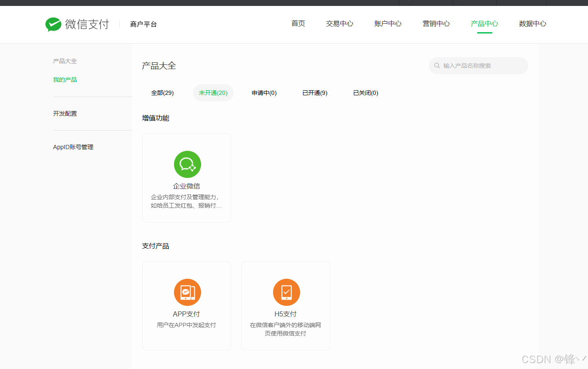
Task: Open the H5支付 product icon
Action: 287,292
